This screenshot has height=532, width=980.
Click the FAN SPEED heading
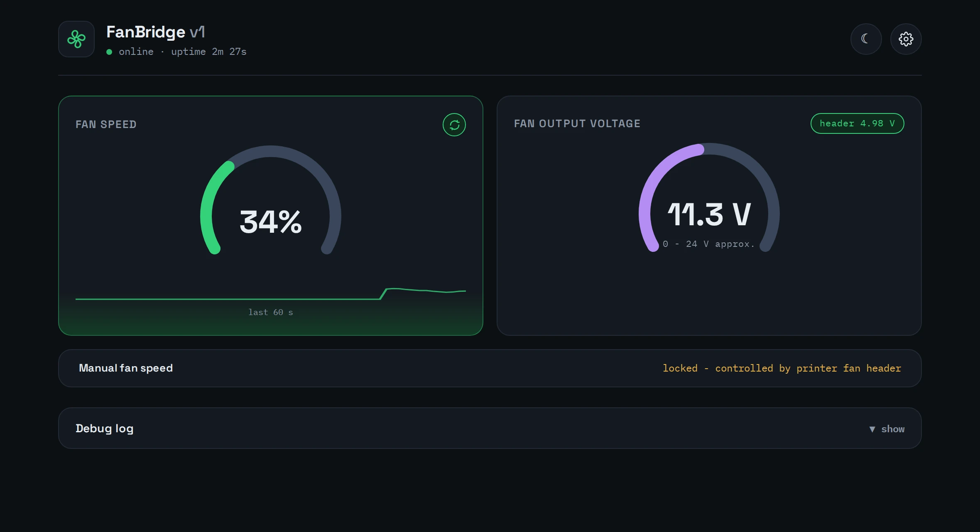click(x=106, y=124)
